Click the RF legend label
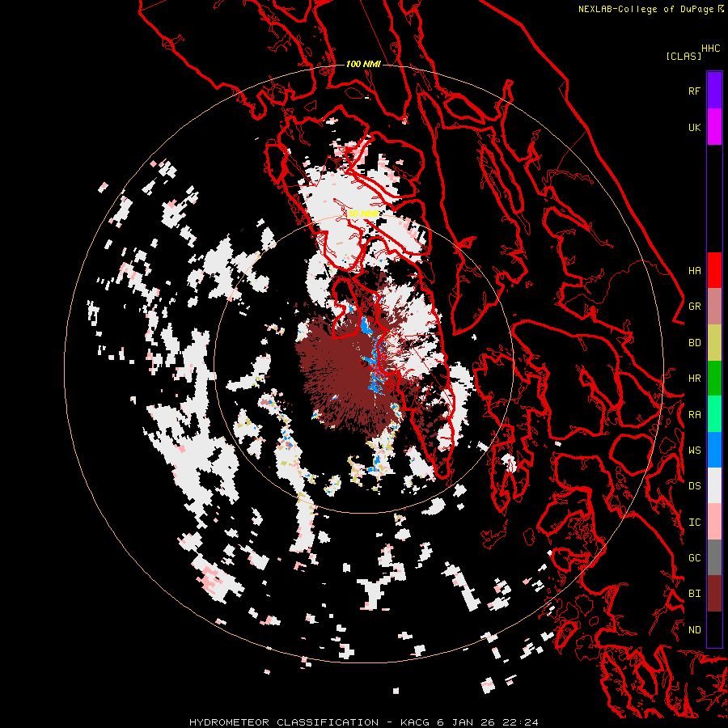This screenshot has height=728, width=728. click(694, 91)
